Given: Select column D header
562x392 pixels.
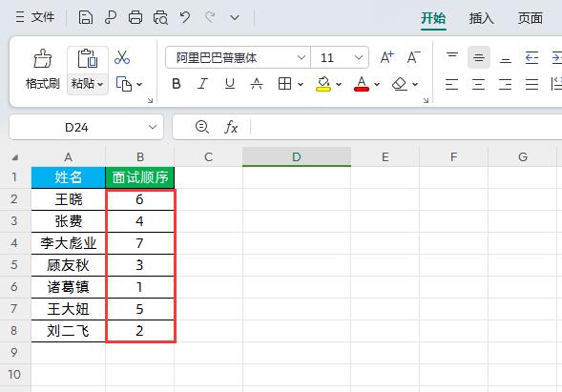Looking at the screenshot, I should click(x=297, y=157).
